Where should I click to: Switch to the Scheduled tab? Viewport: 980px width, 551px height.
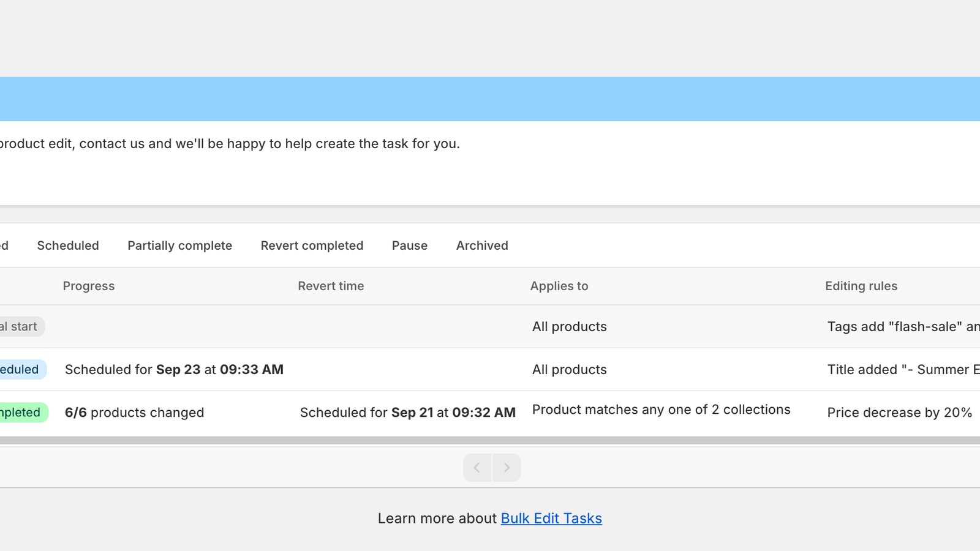coord(68,246)
